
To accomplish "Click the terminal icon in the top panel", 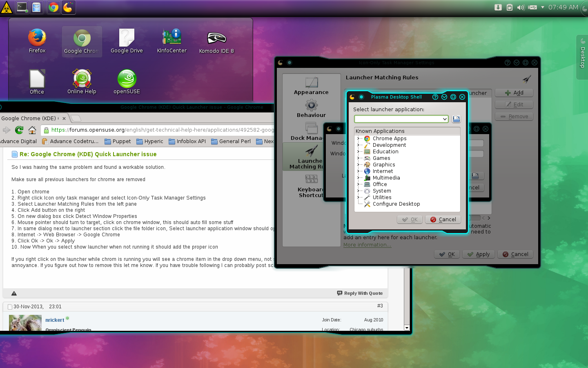I will point(22,7).
